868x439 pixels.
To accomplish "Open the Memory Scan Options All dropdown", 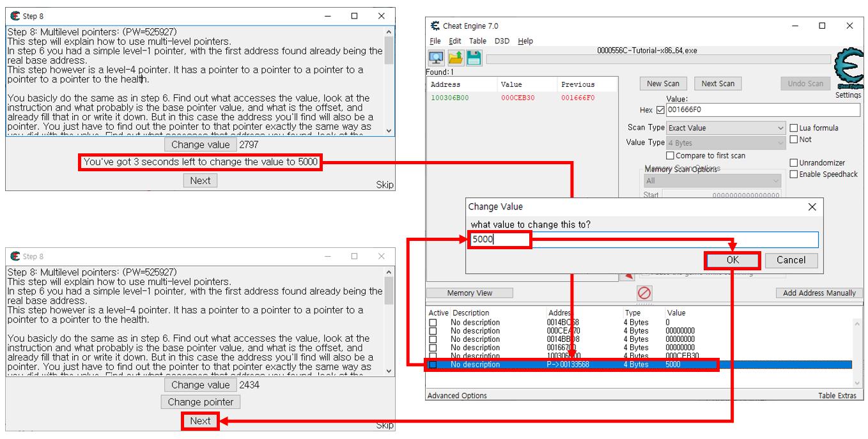I will point(713,181).
